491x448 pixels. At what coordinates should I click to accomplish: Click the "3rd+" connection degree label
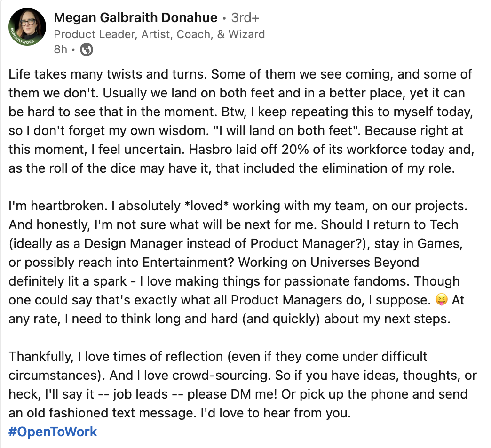point(245,18)
